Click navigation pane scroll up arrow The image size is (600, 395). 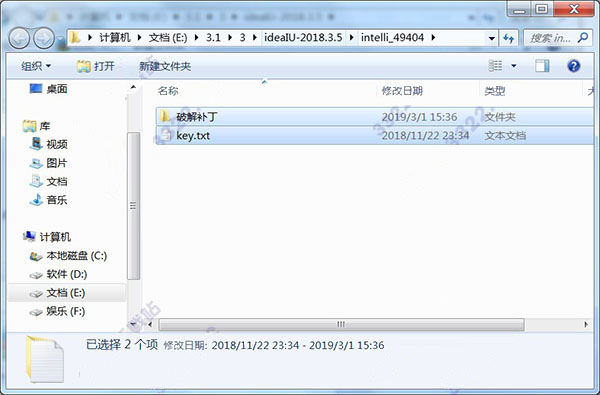click(133, 88)
